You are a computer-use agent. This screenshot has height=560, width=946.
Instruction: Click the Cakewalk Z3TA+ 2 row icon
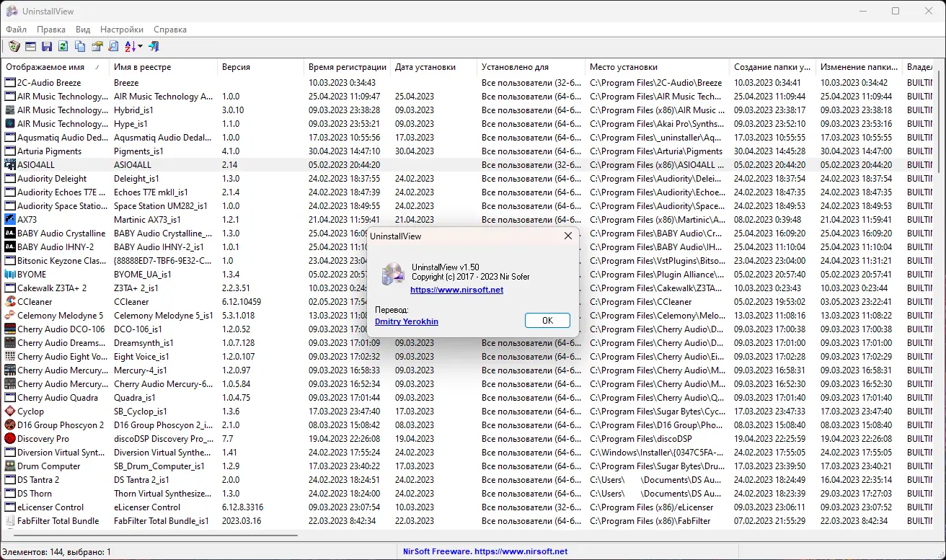pos(10,288)
